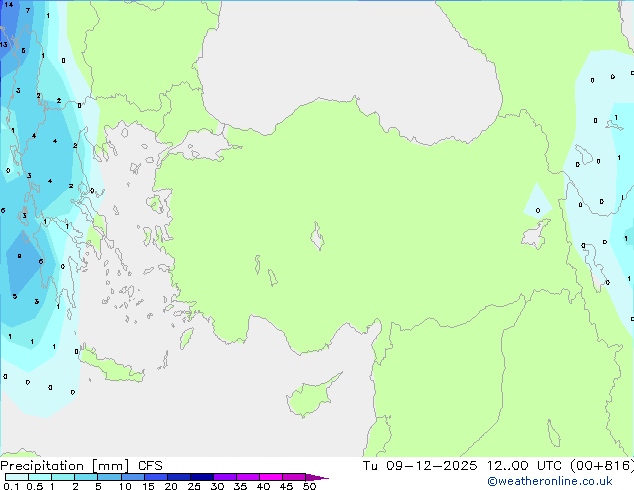Click the 5–10 mm legend swatch
This screenshot has width=634, height=490.
tap(110, 477)
